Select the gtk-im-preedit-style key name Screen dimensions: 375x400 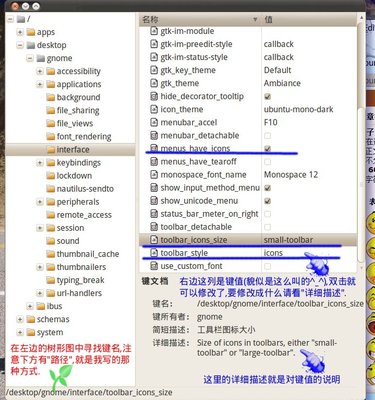[x=196, y=44]
